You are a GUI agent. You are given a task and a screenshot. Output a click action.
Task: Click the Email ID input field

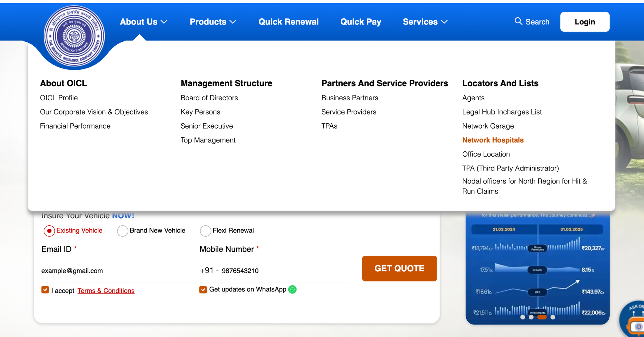117,271
